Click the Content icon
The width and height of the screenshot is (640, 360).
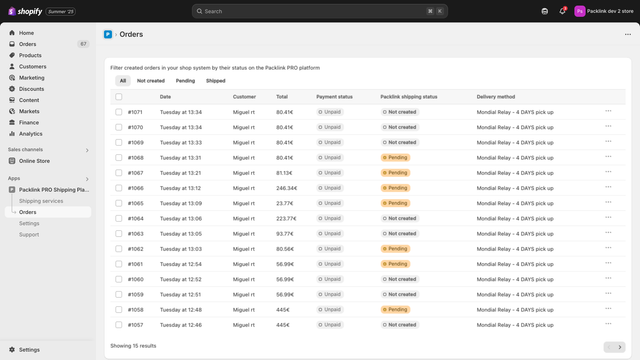[12, 100]
